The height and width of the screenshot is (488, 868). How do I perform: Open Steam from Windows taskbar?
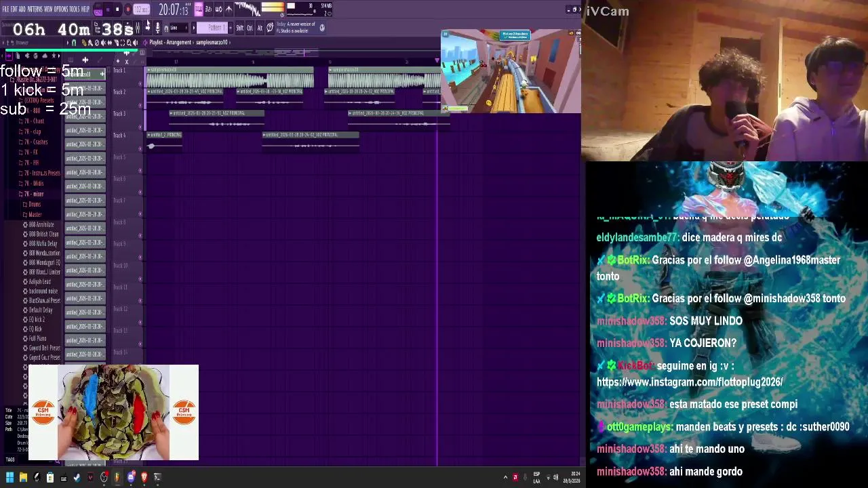(77, 477)
